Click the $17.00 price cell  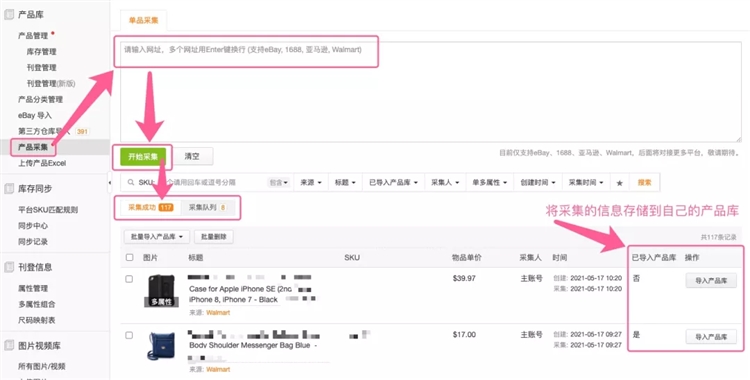coord(464,335)
